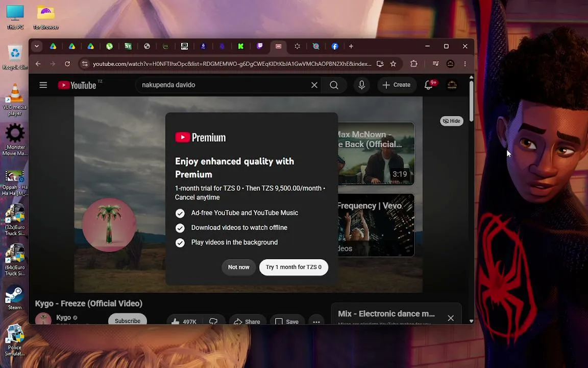The image size is (588, 368).
Task: Open the _Monster Movie Ma... gear desktop icon
Action: click(15, 140)
